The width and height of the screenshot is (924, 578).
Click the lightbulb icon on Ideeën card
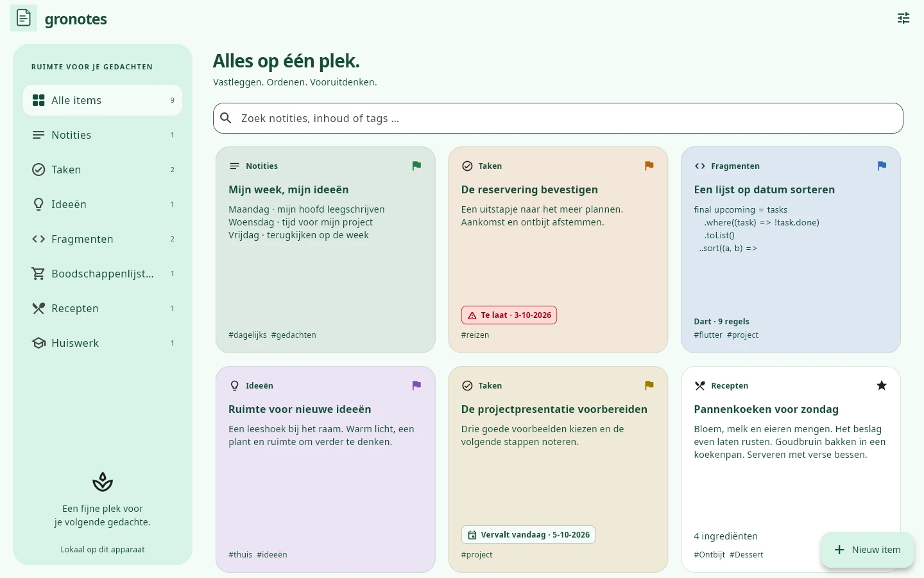coord(234,385)
